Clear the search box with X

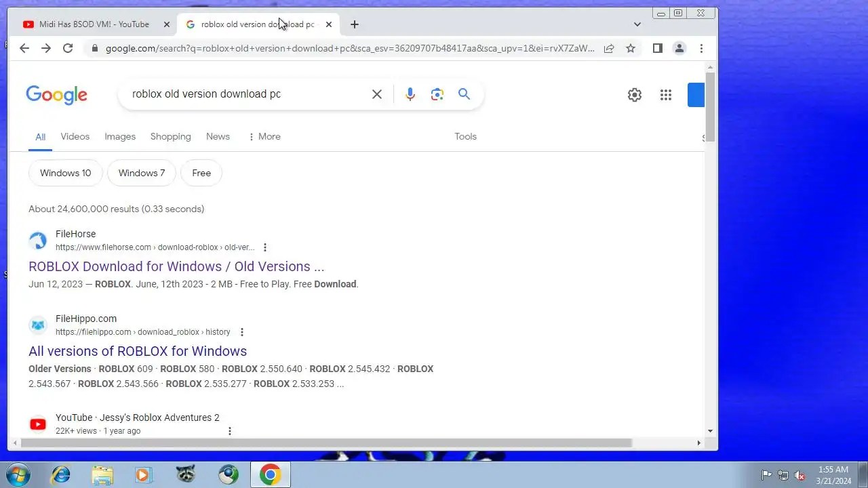tap(377, 94)
